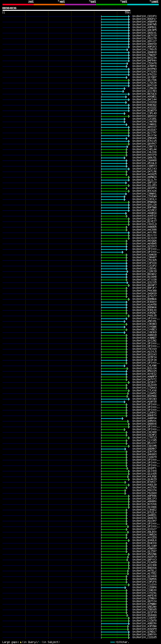Viewport: 161px width, 644px height.
Task: Select hit label UniRef100_B9YIU9
Action: point(144,86)
